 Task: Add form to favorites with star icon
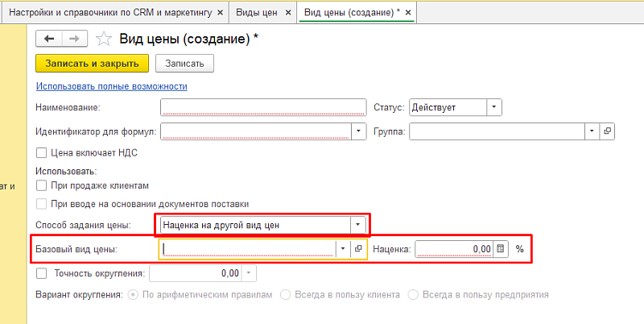103,39
